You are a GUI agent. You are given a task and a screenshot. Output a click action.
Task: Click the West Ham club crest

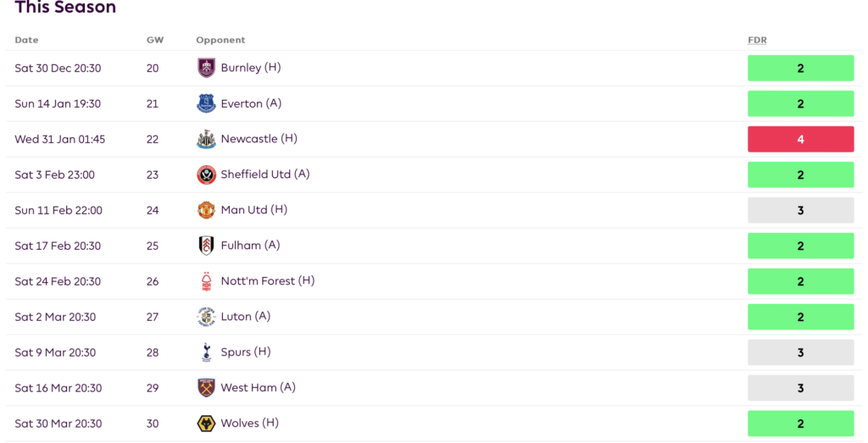coord(207,388)
